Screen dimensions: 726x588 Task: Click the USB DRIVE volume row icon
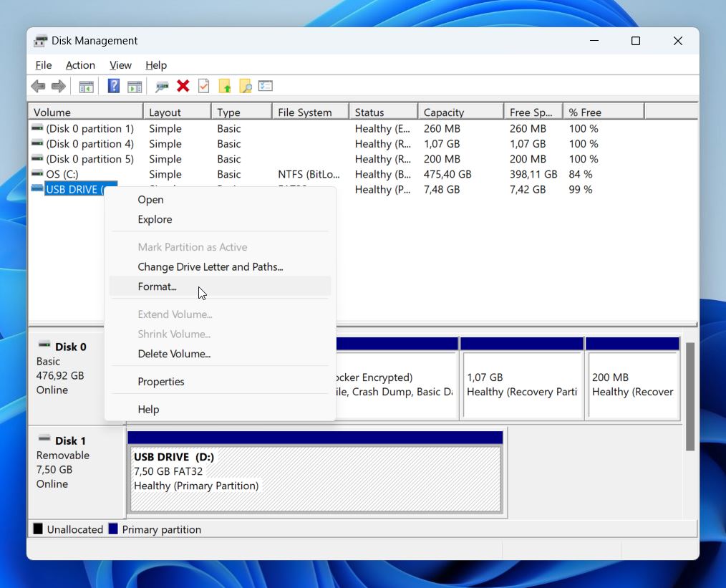pos(37,189)
